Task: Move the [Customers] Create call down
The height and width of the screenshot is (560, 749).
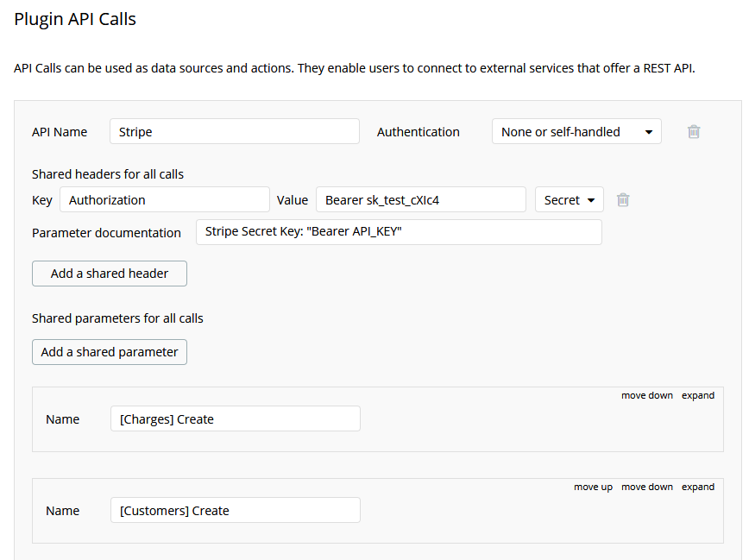Action: tap(646, 488)
